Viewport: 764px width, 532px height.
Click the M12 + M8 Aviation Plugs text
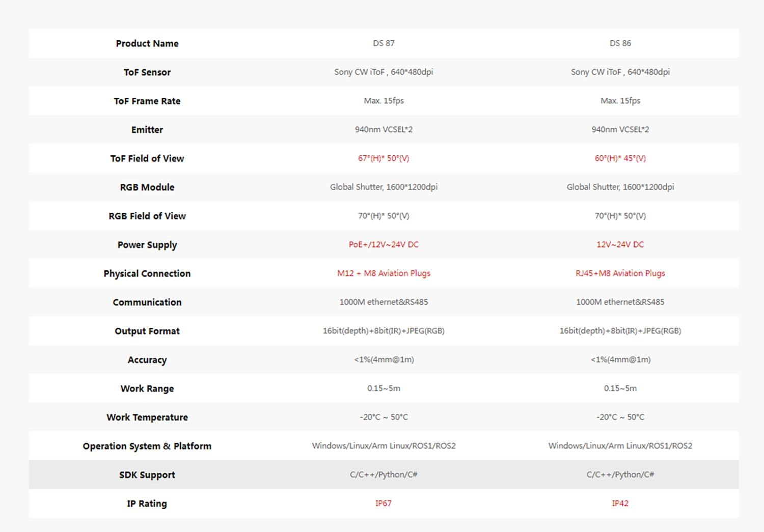tap(384, 273)
